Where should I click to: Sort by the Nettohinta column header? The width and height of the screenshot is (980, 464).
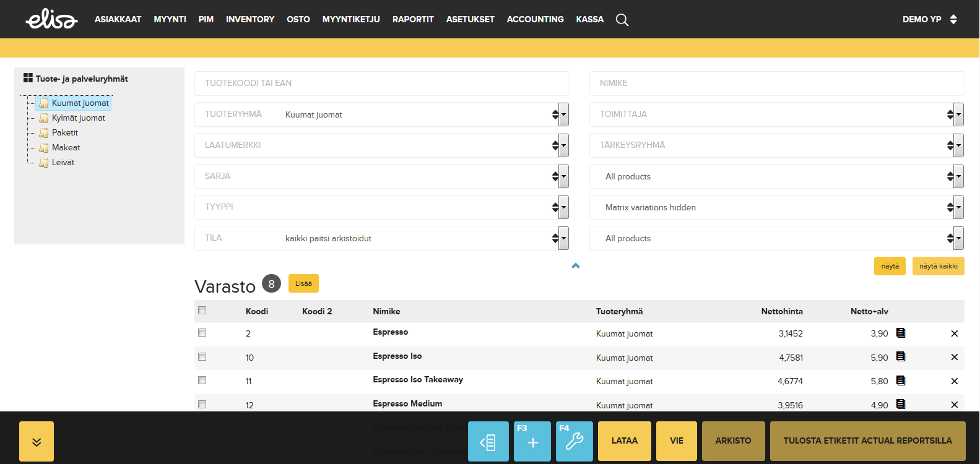click(782, 311)
